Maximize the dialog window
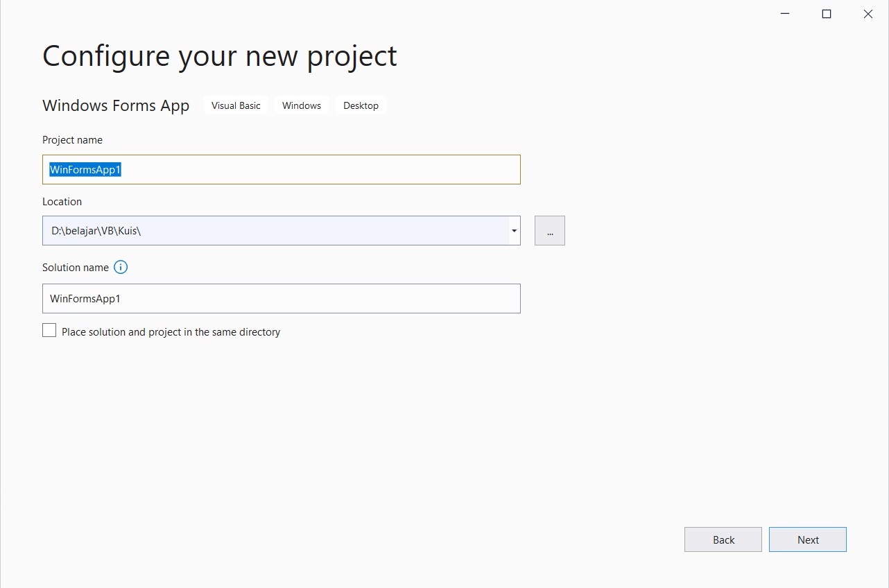 [x=827, y=13]
